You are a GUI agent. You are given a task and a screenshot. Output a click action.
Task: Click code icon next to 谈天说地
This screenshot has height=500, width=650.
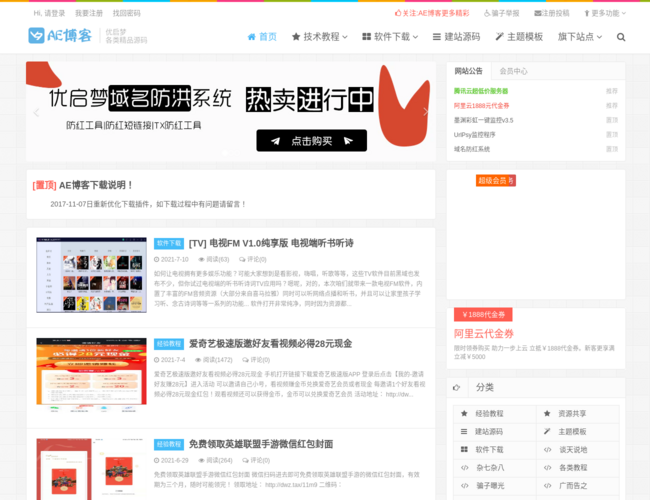(548, 450)
